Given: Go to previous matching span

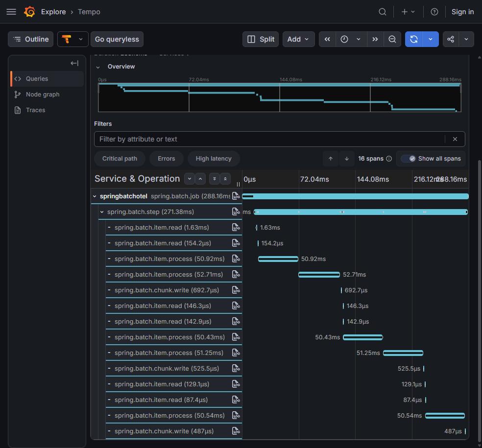Looking at the screenshot, I should [x=331, y=159].
